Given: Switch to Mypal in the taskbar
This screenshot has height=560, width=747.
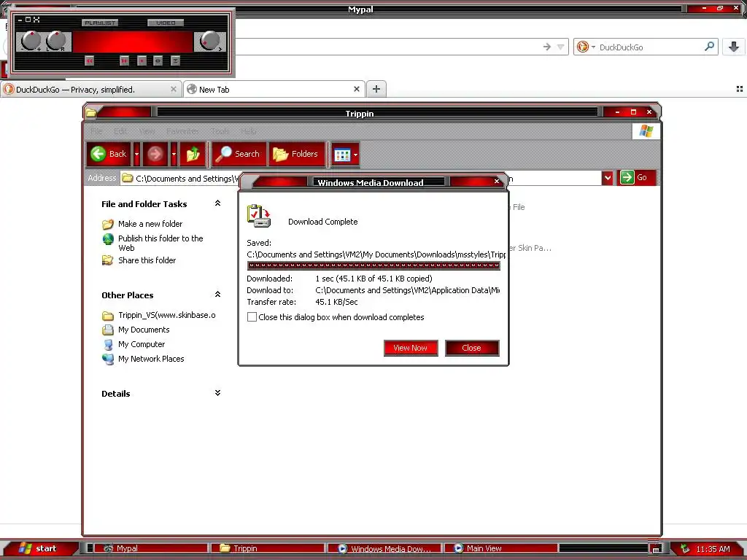Looking at the screenshot, I should tap(151, 548).
